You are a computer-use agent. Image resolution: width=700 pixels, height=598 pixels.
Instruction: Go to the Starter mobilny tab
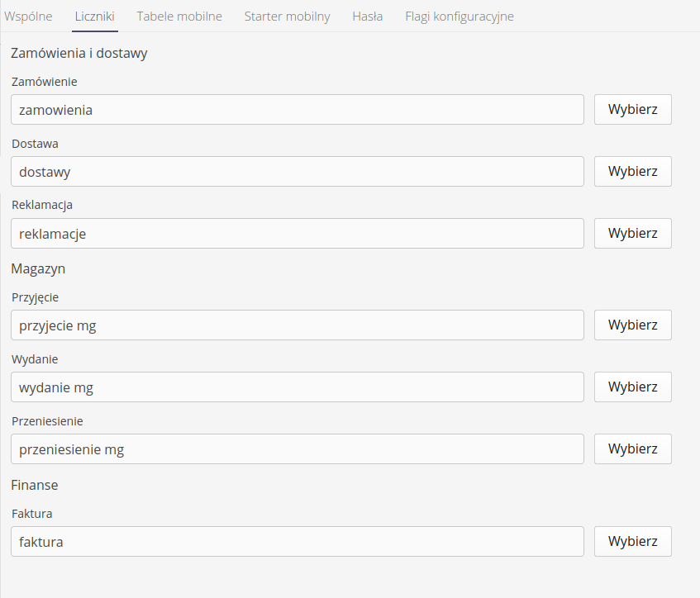coord(287,17)
